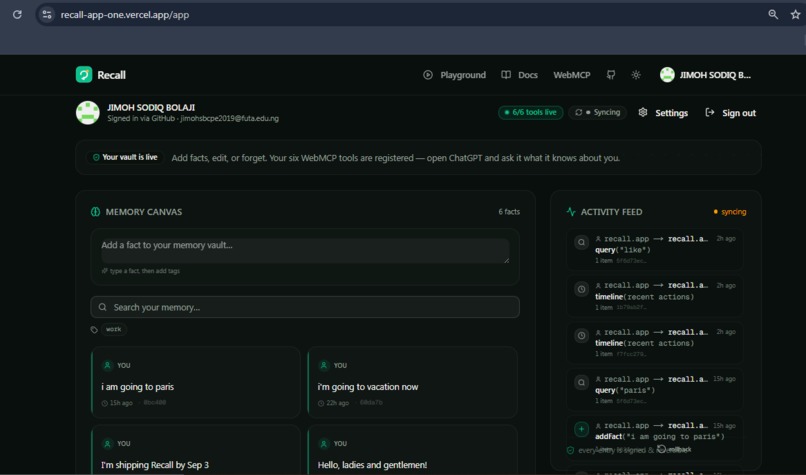Open the 'Hello, ladies and gentlemen!' card
This screenshot has height=475, width=806.
pyautogui.click(x=412, y=450)
